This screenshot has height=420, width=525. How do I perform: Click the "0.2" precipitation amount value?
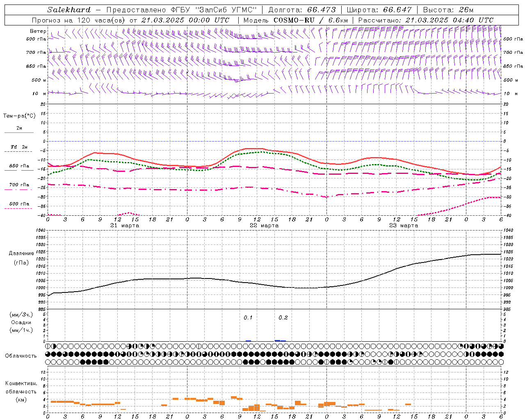283,318
